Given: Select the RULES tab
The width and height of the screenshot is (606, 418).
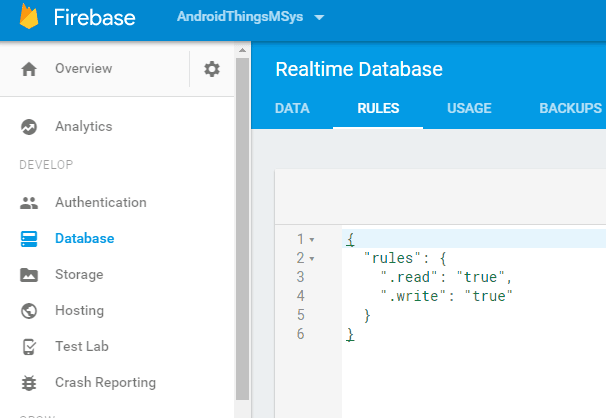Looking at the screenshot, I should pyautogui.click(x=378, y=108).
